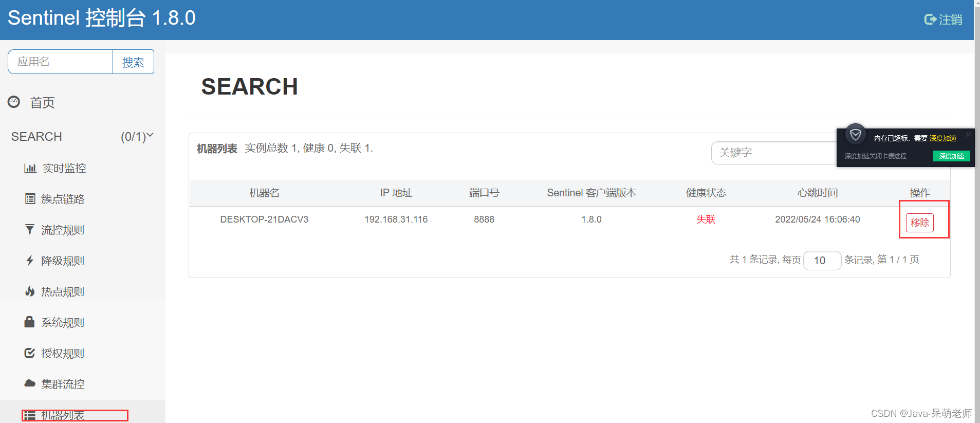Focus the 关键字 keyword filter field
This screenshot has height=423, width=980.
coord(774,153)
